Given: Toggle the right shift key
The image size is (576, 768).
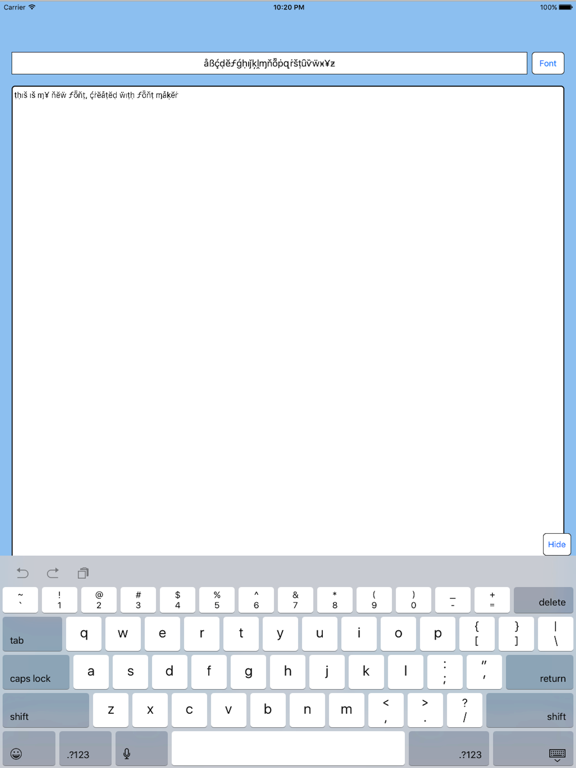Looking at the screenshot, I should [529, 710].
